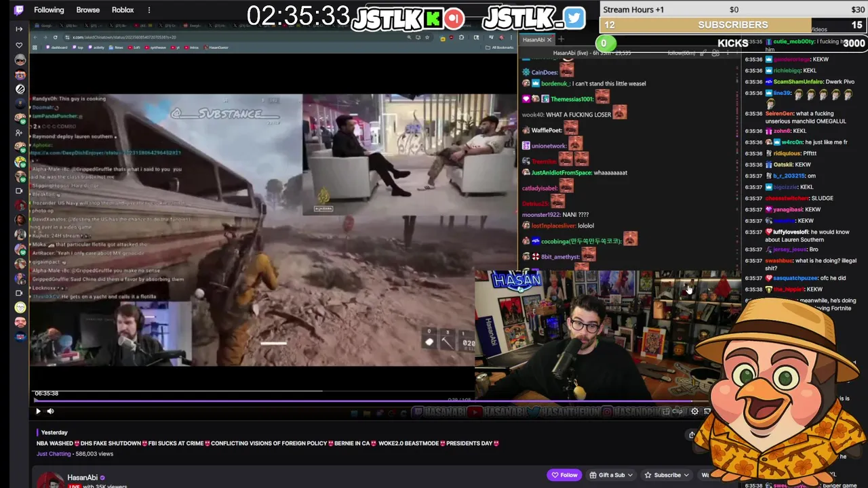The width and height of the screenshot is (868, 488).
Task: Open the Following tab in Twitch
Action: (x=49, y=10)
